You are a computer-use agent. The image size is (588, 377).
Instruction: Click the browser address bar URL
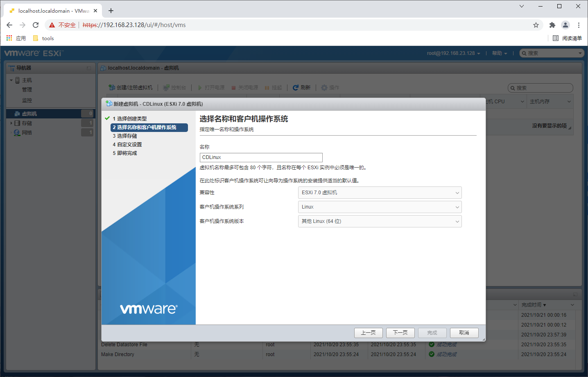pyautogui.click(x=134, y=25)
